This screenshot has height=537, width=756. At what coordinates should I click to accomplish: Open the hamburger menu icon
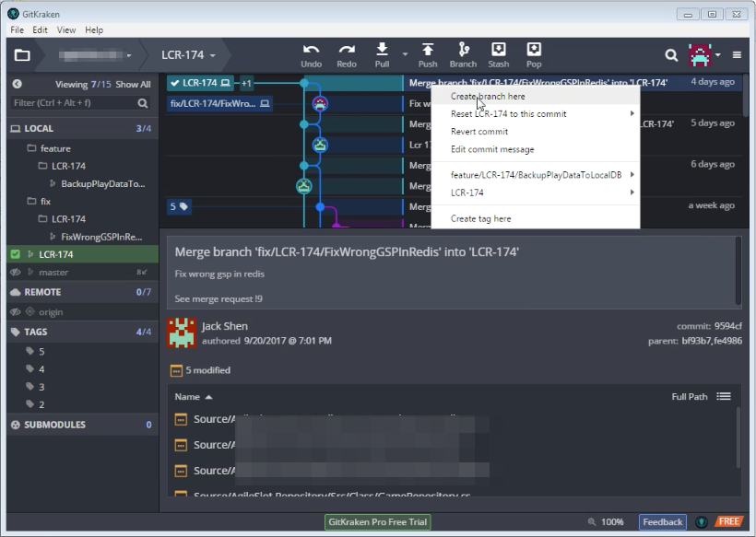click(x=737, y=55)
